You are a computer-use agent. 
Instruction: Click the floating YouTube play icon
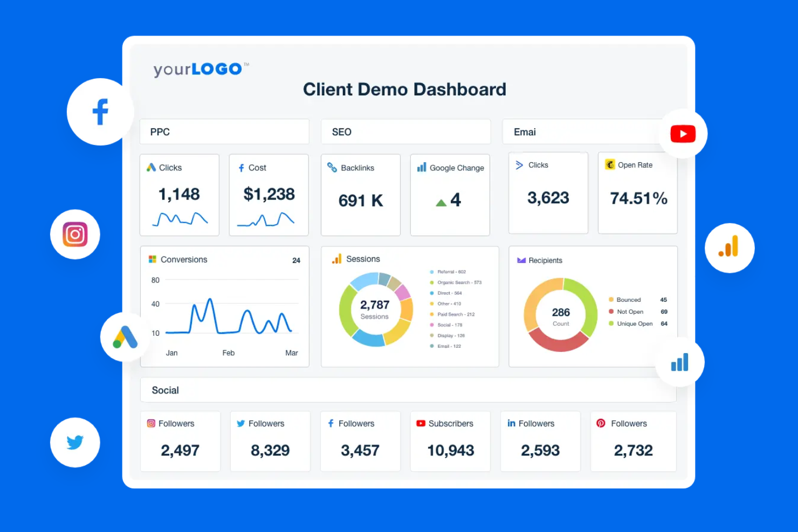[x=683, y=134]
